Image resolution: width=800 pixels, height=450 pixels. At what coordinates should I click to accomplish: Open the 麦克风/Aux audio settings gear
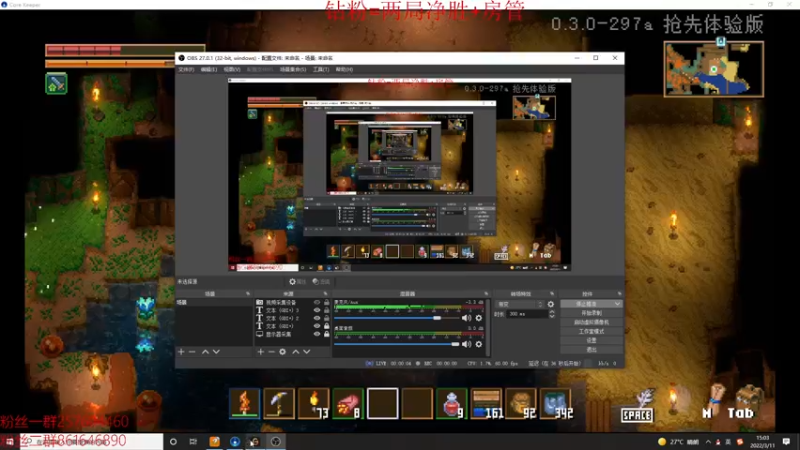(479, 318)
